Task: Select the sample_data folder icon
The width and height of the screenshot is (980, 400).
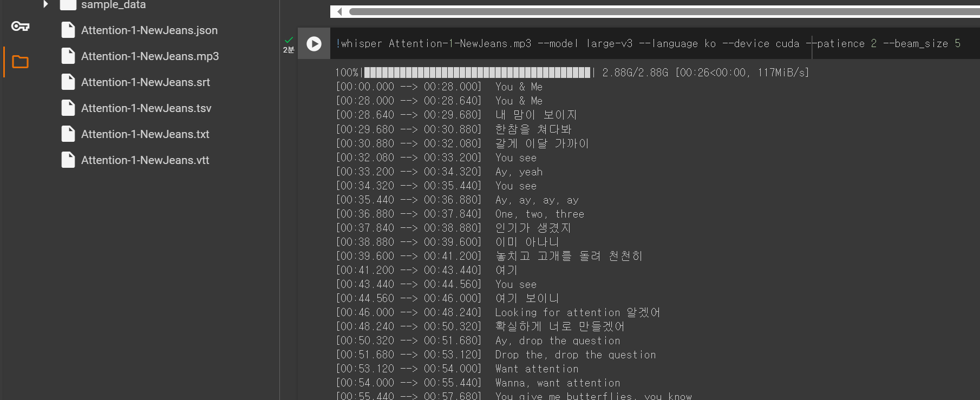Action: 68,5
